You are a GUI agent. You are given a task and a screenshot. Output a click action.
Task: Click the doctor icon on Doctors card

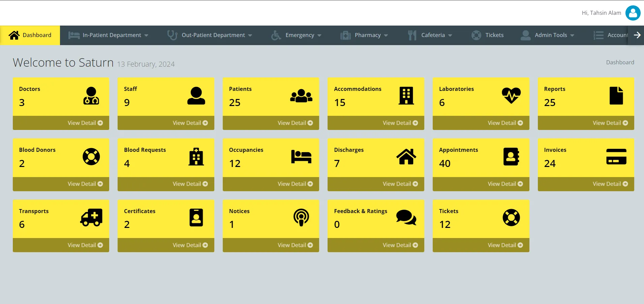91,96
